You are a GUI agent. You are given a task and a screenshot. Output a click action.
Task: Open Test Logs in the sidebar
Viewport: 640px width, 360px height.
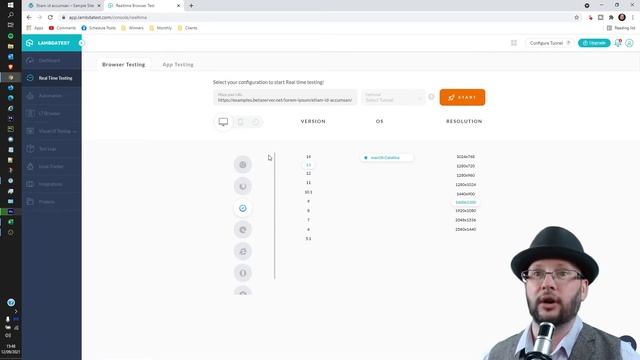point(51,149)
